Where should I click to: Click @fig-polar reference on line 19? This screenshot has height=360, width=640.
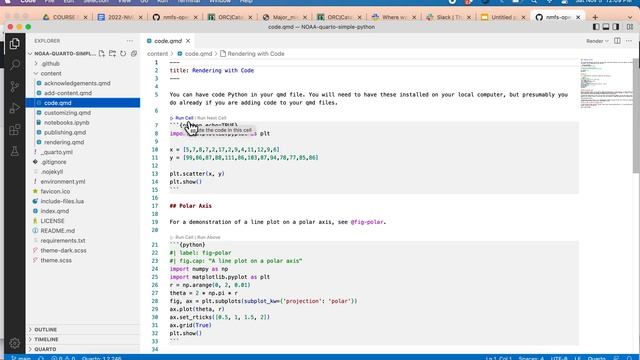coord(367,222)
